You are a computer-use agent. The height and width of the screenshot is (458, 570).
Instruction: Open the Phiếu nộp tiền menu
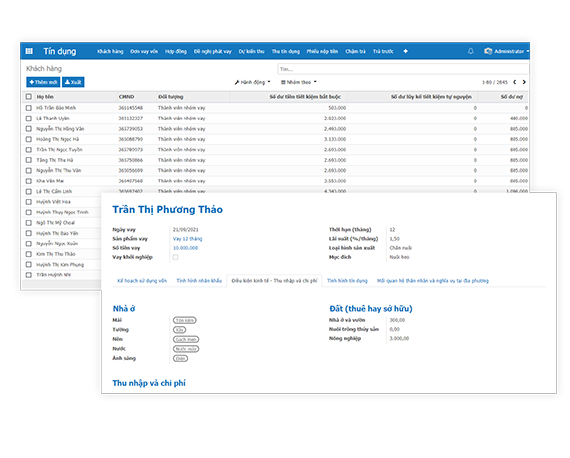pyautogui.click(x=322, y=51)
